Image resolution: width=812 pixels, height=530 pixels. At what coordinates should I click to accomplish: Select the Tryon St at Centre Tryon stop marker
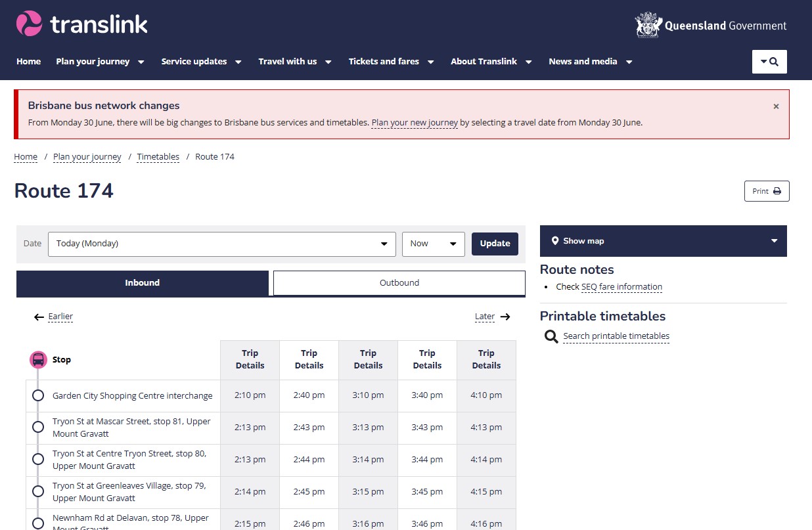38,460
